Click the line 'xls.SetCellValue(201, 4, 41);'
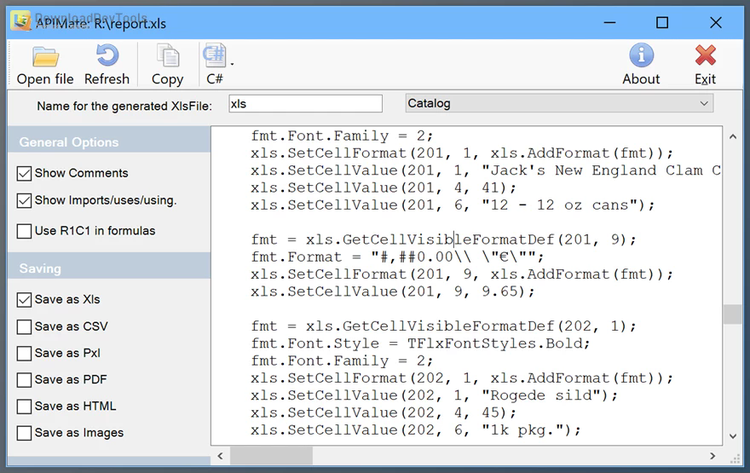Image resolution: width=750 pixels, height=473 pixels. (384, 187)
